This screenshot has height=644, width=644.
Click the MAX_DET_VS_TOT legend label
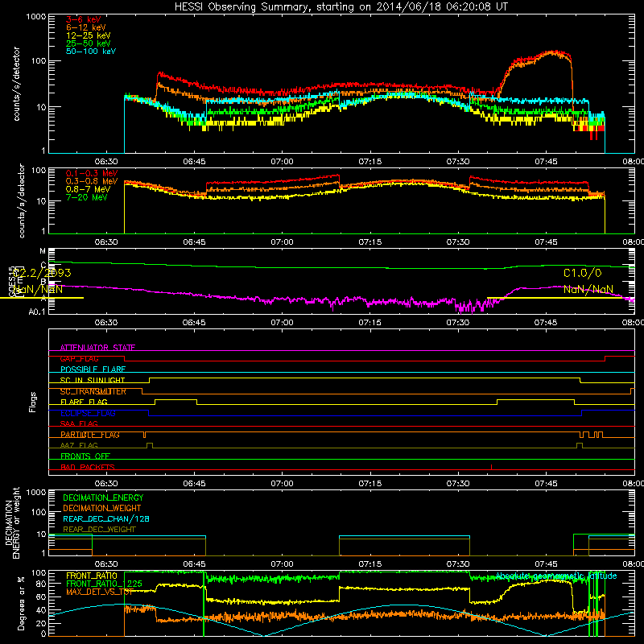(x=100, y=592)
